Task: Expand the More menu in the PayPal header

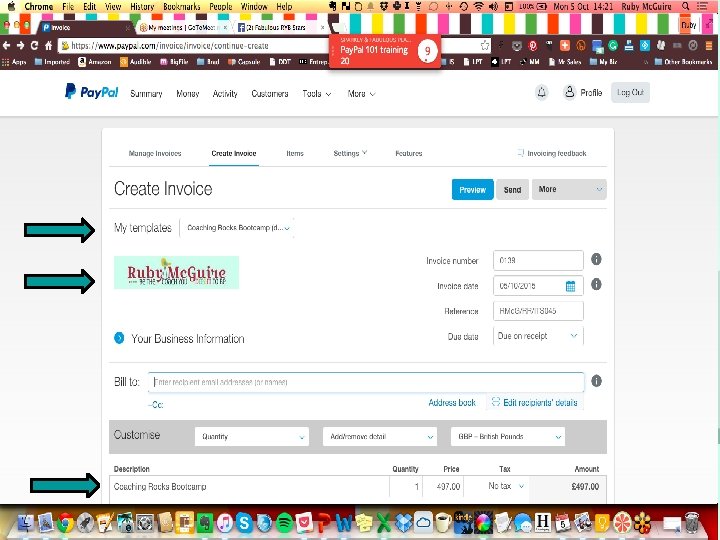Action: [361, 94]
